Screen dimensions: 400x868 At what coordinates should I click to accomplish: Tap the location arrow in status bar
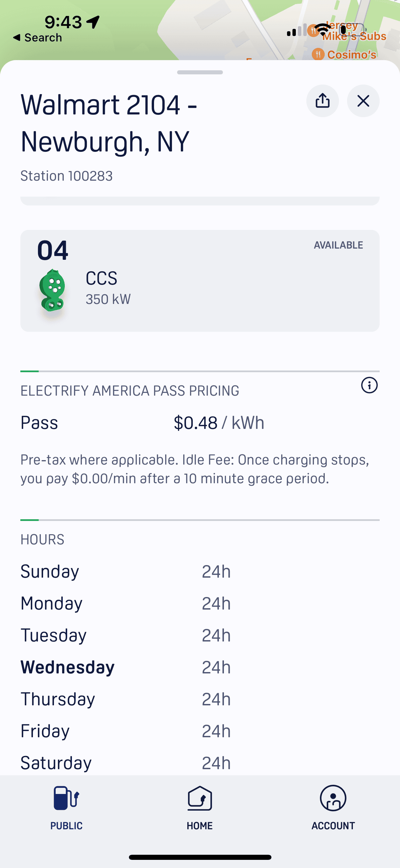click(x=93, y=22)
